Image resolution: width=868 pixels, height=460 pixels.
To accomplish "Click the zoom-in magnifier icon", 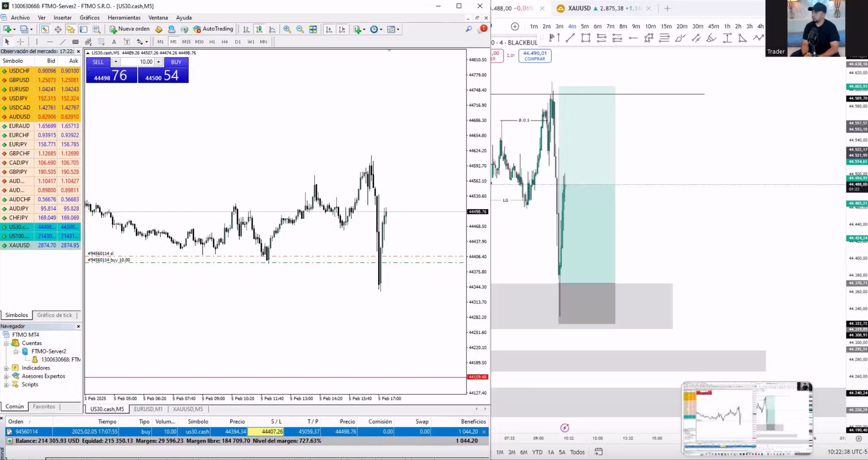I will tap(287, 29).
